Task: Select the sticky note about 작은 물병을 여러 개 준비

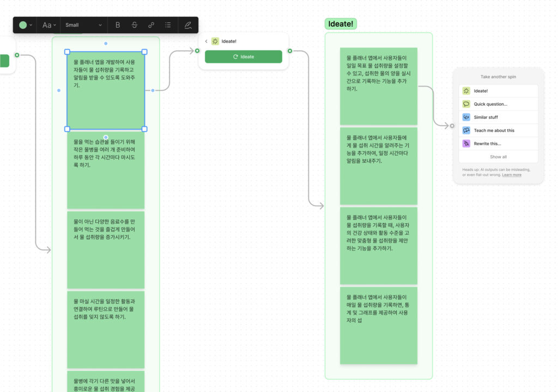Action: pyautogui.click(x=106, y=170)
